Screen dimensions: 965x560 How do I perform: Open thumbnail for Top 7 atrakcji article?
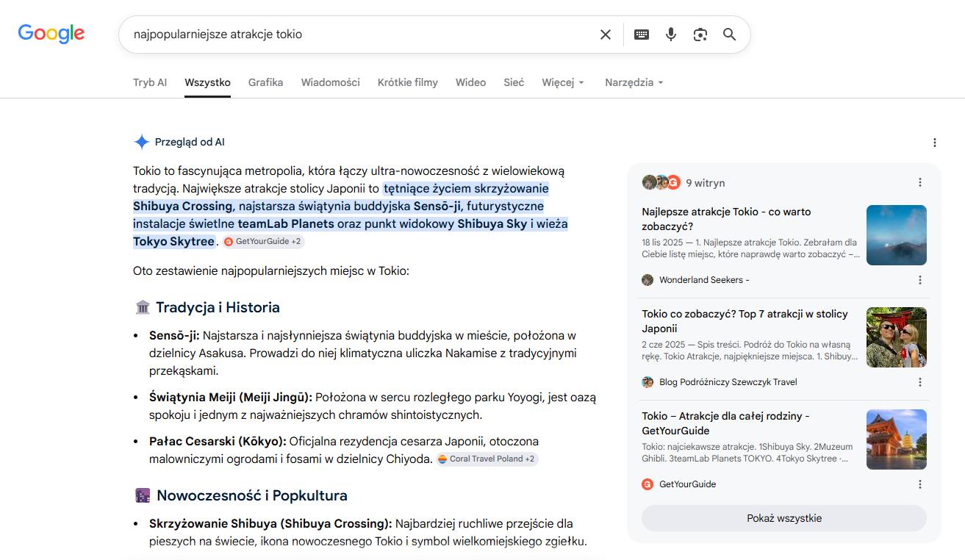click(897, 337)
